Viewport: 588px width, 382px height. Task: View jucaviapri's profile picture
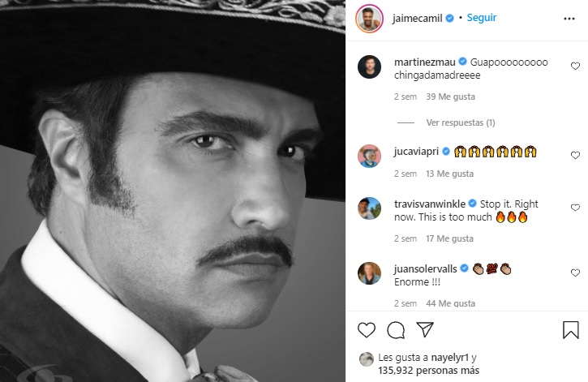[369, 156]
